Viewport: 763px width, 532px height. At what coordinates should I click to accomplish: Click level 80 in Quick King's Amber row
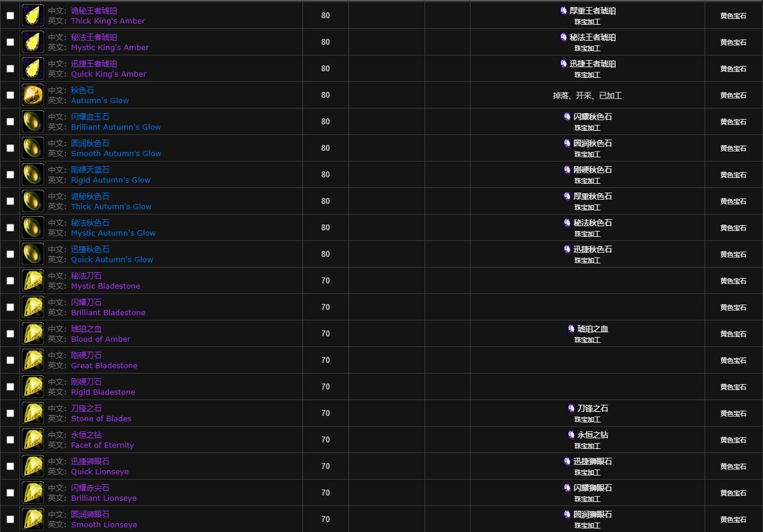(x=325, y=68)
